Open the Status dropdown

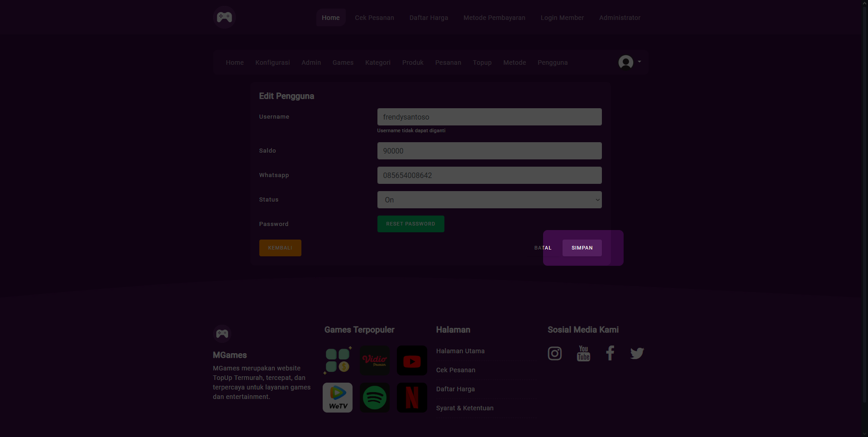tap(489, 200)
